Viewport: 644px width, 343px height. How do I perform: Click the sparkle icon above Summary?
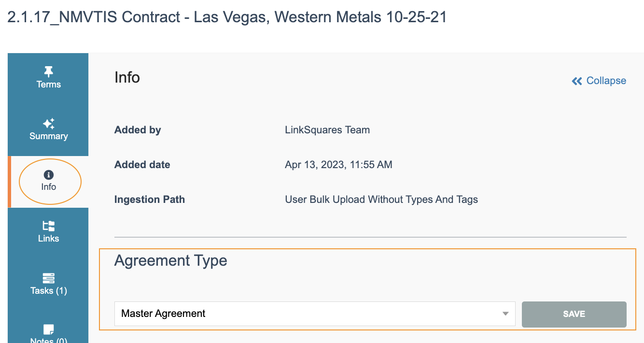[48, 124]
